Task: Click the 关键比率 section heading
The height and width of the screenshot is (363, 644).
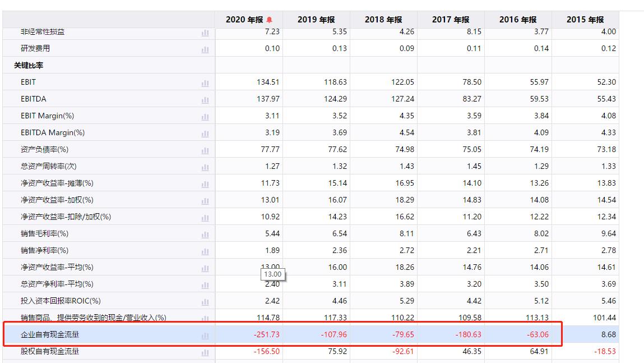Action: (29, 65)
